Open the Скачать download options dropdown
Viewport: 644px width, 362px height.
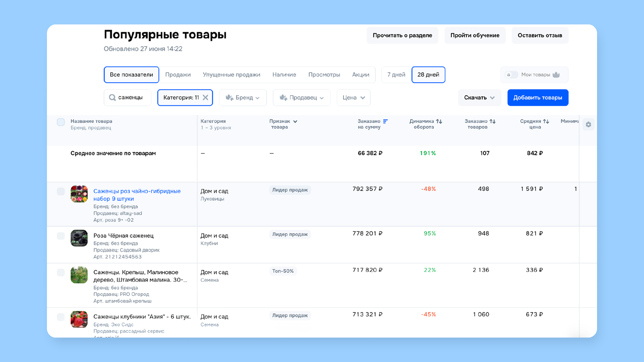click(x=479, y=98)
